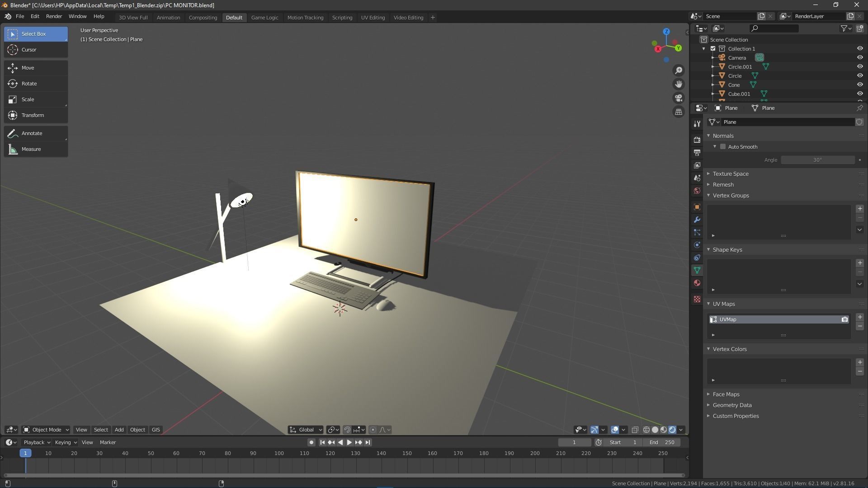
Task: Pin the properties editor context
Action: click(x=859, y=108)
